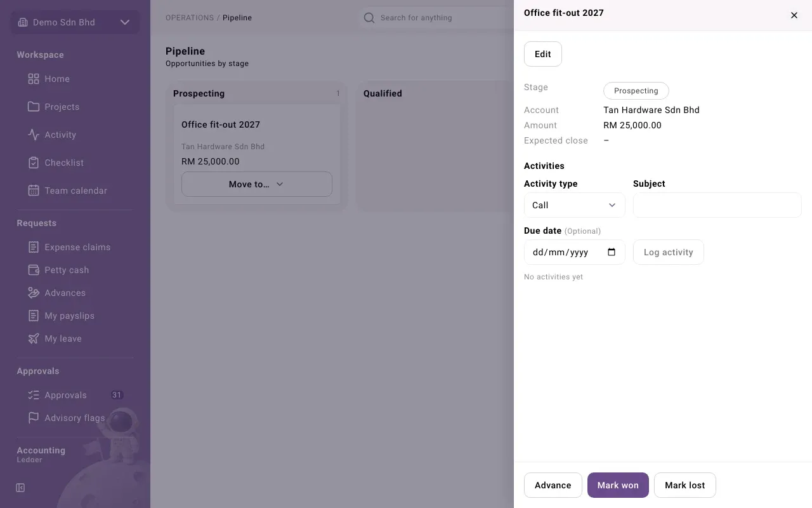Screen dimensions: 812x508
Task: Click the Advances hand-coins icon
Action: click(34, 293)
